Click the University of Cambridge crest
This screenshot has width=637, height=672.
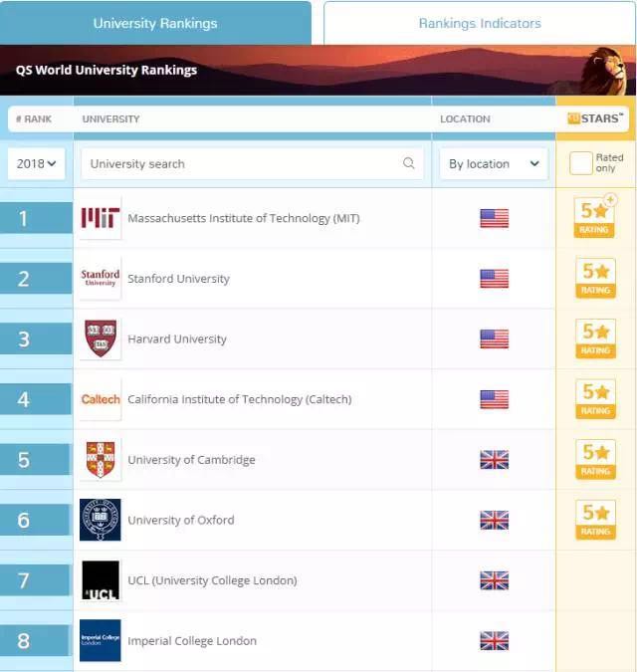click(x=101, y=460)
